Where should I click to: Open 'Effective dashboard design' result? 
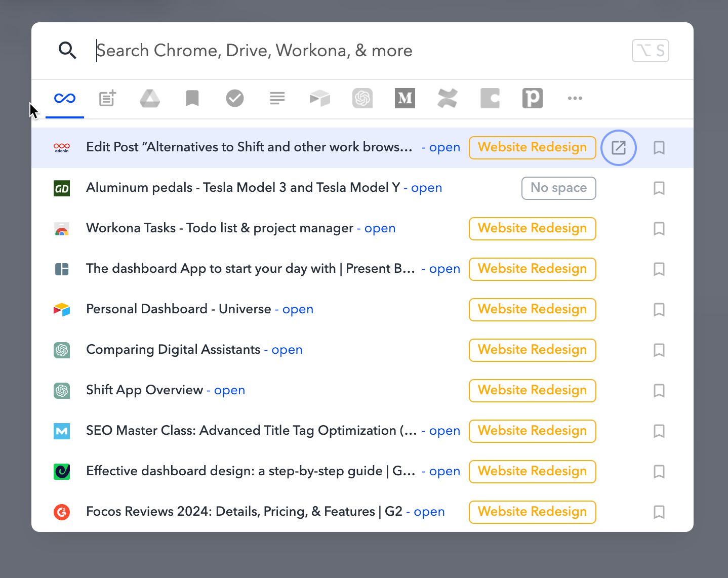point(251,471)
